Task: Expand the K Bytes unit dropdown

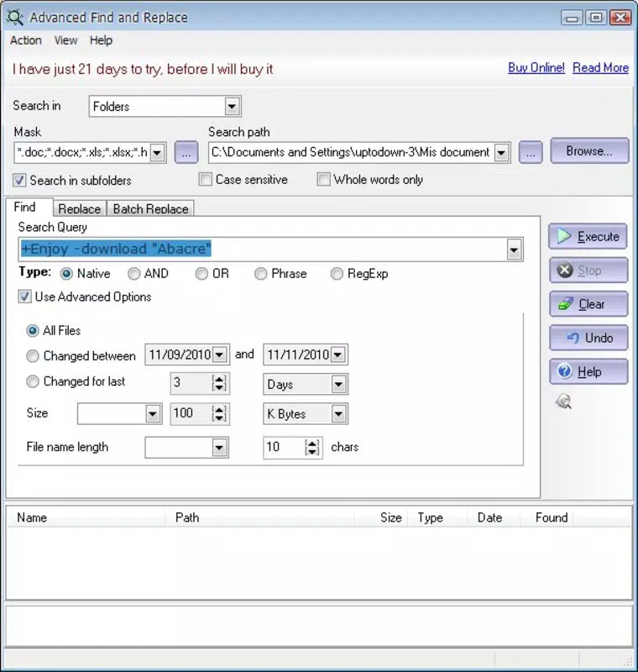Action: pos(338,414)
